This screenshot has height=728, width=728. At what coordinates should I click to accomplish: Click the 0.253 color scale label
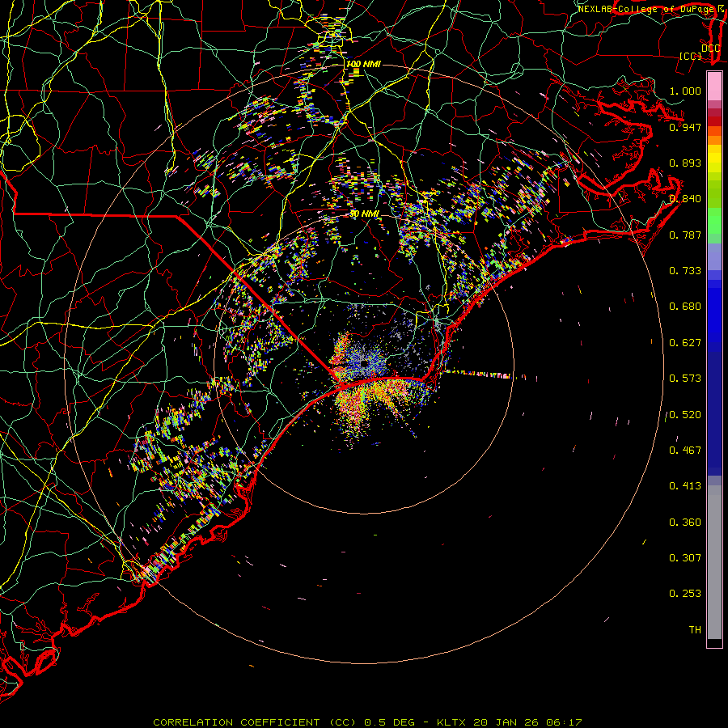coord(685,594)
